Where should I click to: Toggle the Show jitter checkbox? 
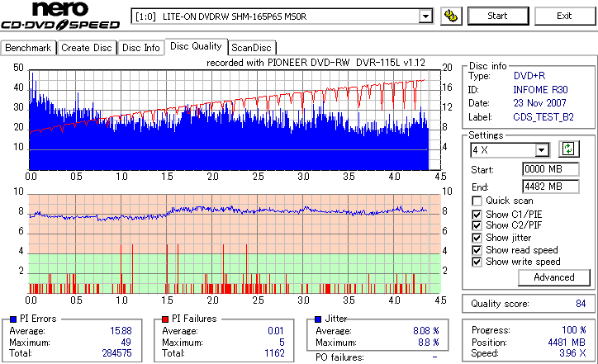477,239
